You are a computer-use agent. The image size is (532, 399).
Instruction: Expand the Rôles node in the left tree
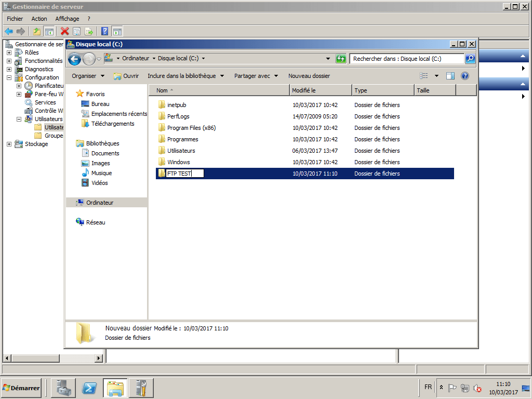[8, 52]
